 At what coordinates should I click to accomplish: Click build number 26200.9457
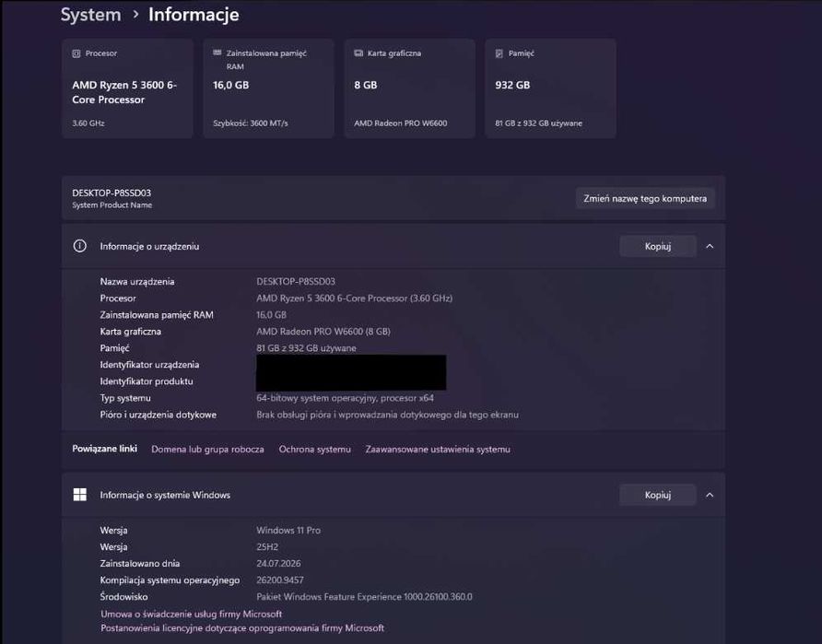point(280,580)
